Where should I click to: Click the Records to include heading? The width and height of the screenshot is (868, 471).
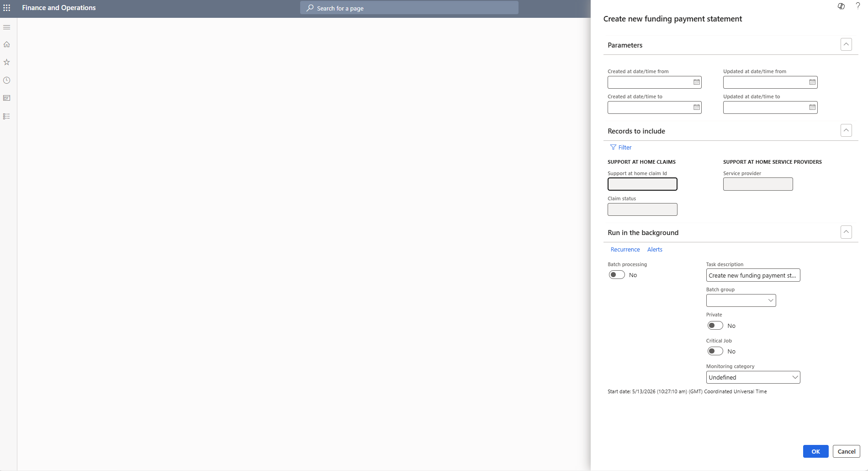[636, 131]
